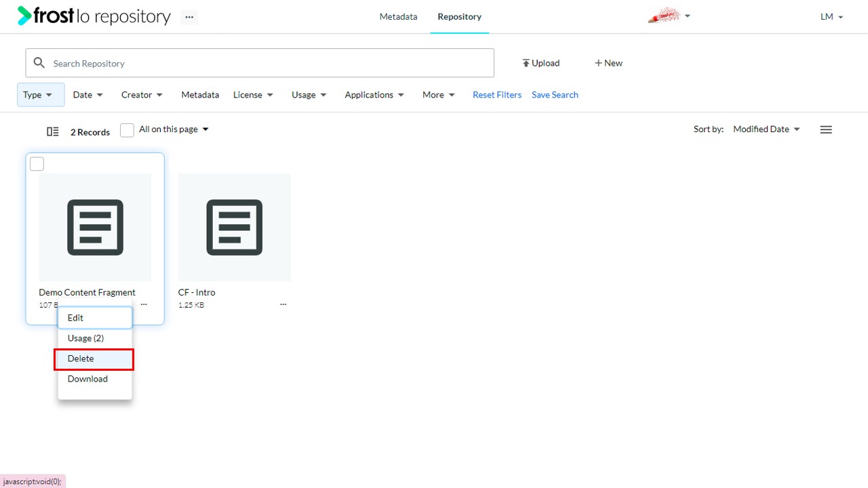Click the search magnifier icon
Image resolution: width=868 pixels, height=488 pixels.
39,63
